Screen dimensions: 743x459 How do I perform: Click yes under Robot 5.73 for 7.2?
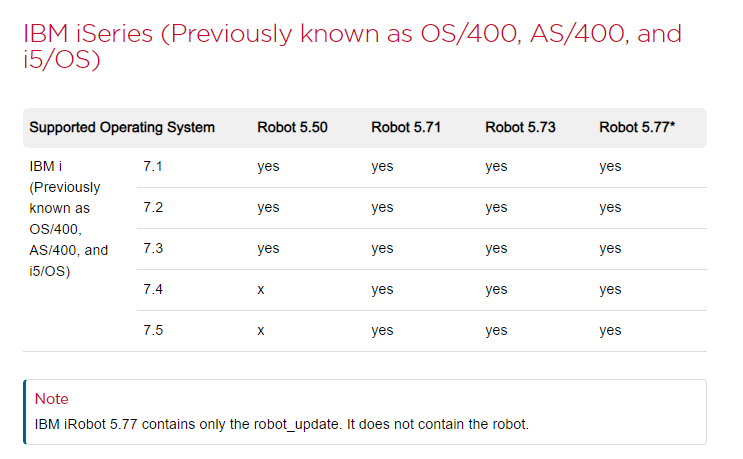pos(496,208)
